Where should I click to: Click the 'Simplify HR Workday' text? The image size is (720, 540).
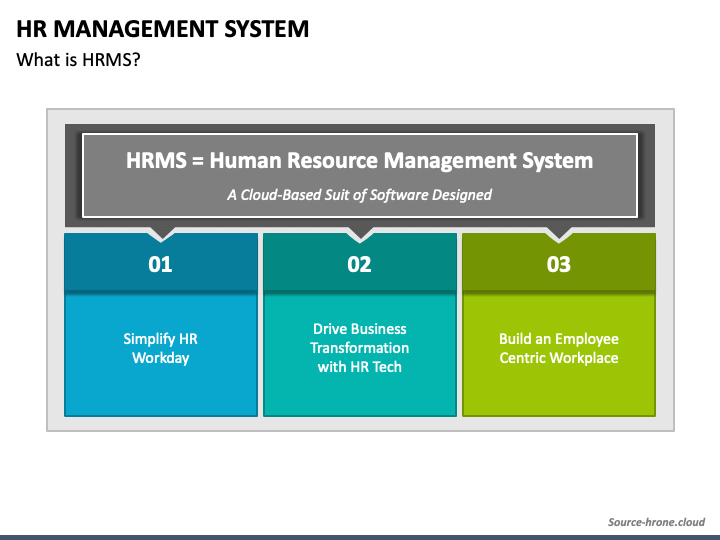160,348
